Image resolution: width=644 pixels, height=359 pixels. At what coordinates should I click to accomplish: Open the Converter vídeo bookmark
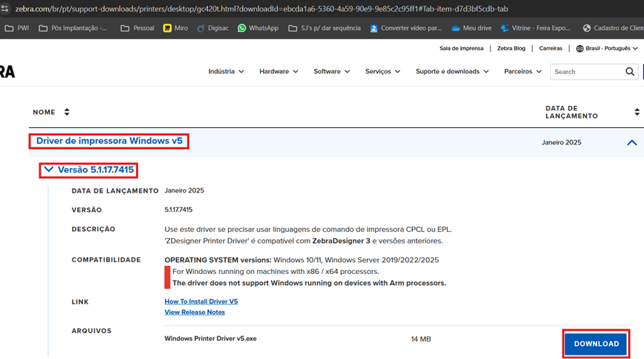pos(406,28)
